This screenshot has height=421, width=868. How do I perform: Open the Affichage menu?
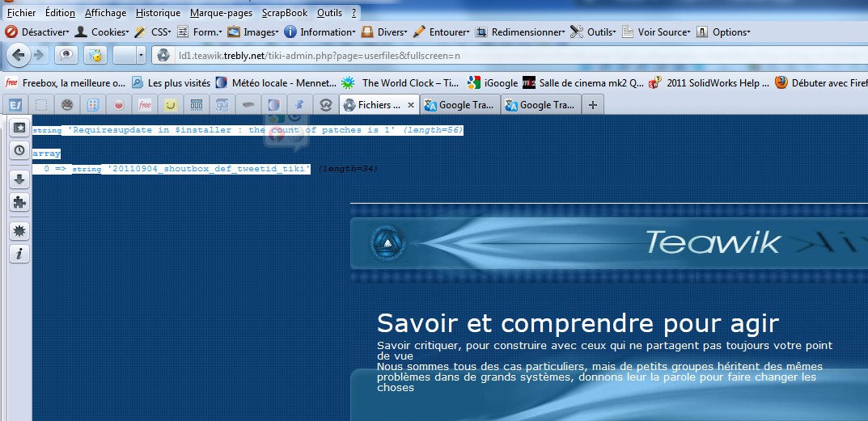click(105, 13)
